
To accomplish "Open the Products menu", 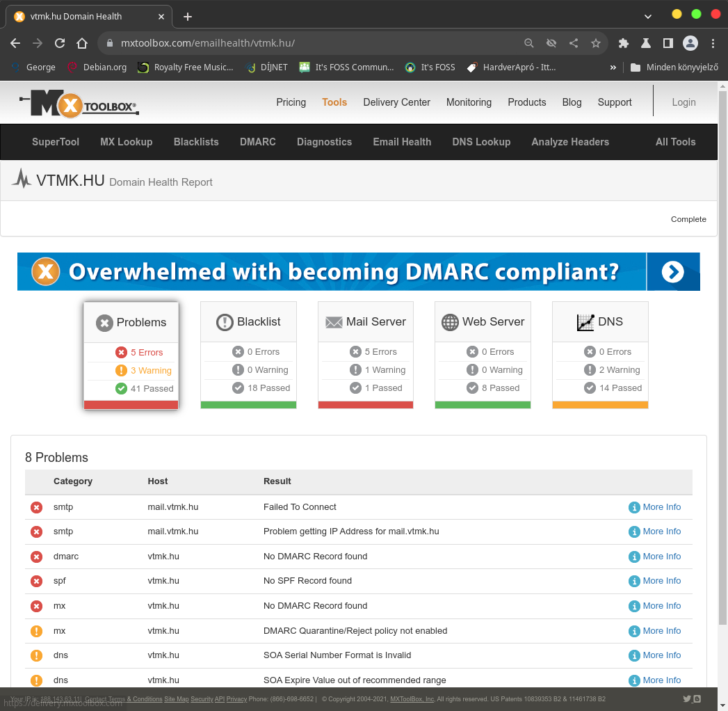I will 527,102.
